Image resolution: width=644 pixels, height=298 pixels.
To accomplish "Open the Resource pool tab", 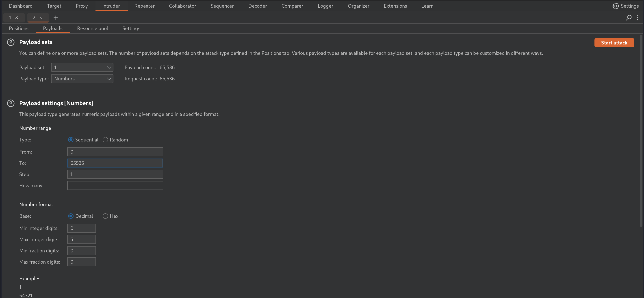I will (92, 28).
